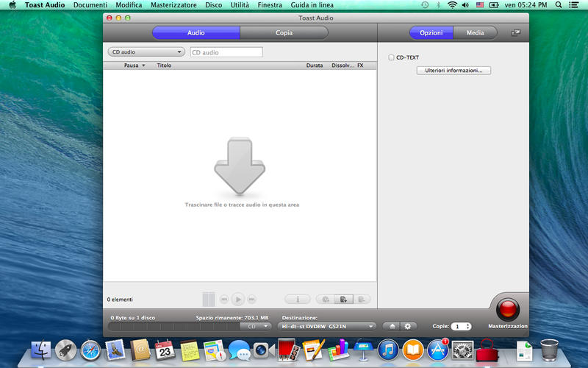Enable the CD-TEXT checkbox
Image resolution: width=588 pixels, height=368 pixels.
point(391,57)
